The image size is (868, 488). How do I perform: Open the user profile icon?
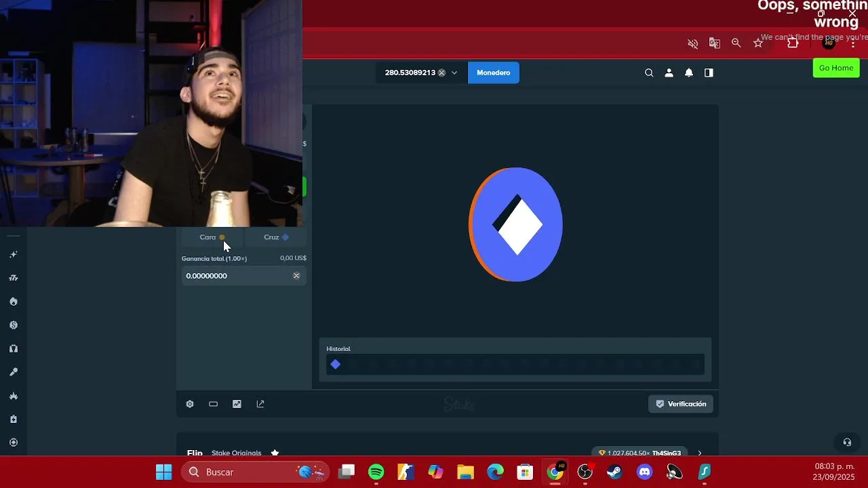[x=669, y=73]
